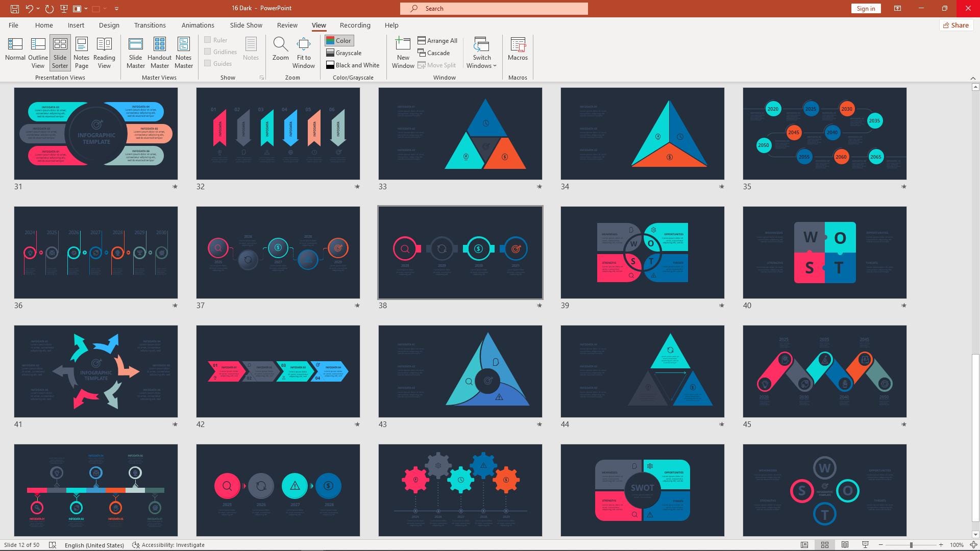Open Outline View
This screenshot has width=980, height=551.
point(38,53)
